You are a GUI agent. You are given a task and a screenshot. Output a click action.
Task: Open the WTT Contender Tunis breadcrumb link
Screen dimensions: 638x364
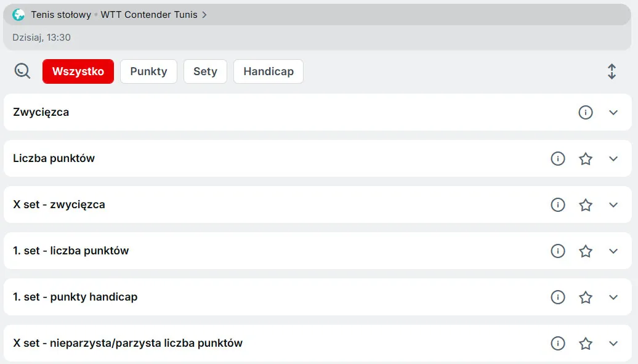153,14
